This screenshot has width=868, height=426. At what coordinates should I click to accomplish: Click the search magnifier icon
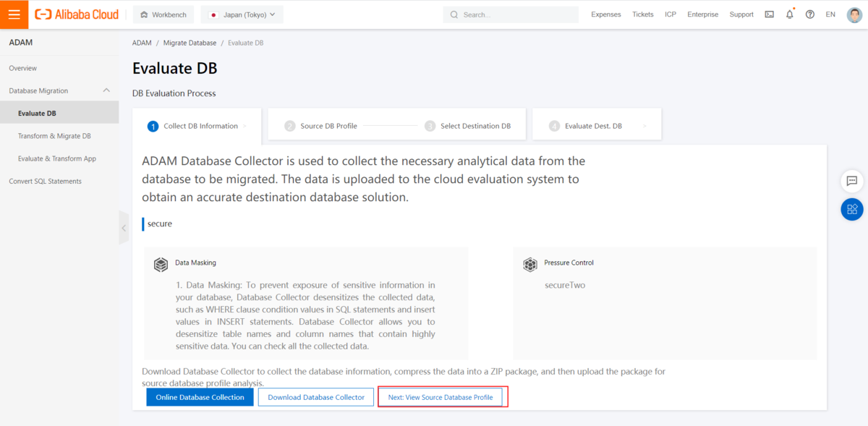click(454, 14)
